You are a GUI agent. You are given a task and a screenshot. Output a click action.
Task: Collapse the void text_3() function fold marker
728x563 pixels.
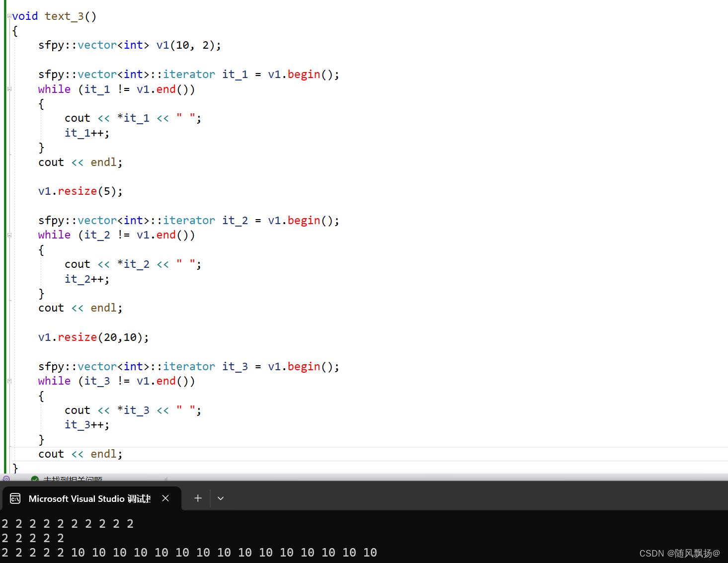[x=9, y=16]
